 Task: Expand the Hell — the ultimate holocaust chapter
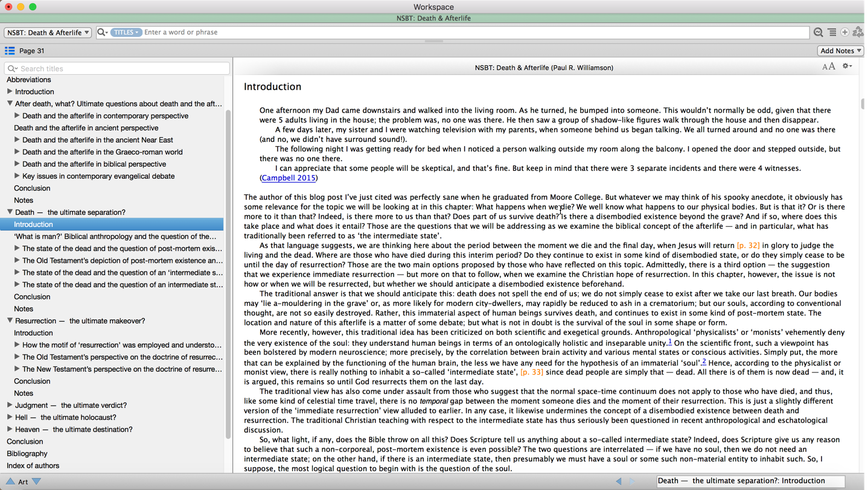point(10,418)
